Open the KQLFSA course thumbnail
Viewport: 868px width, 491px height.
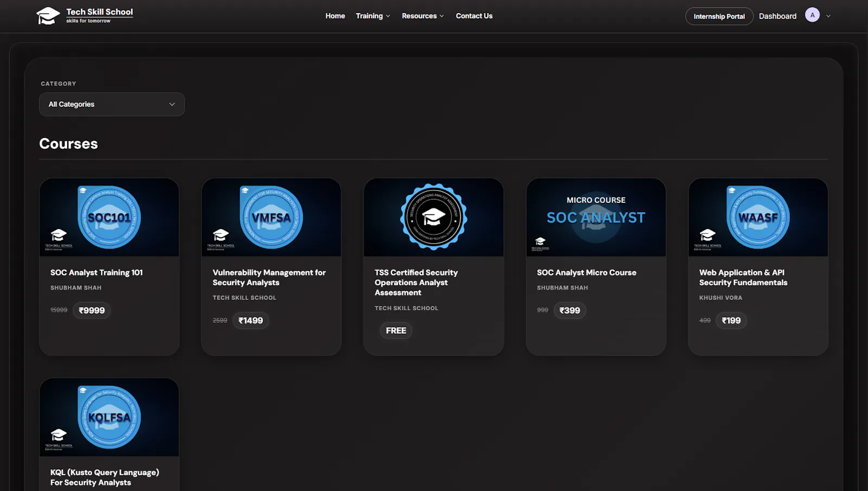[x=109, y=417]
